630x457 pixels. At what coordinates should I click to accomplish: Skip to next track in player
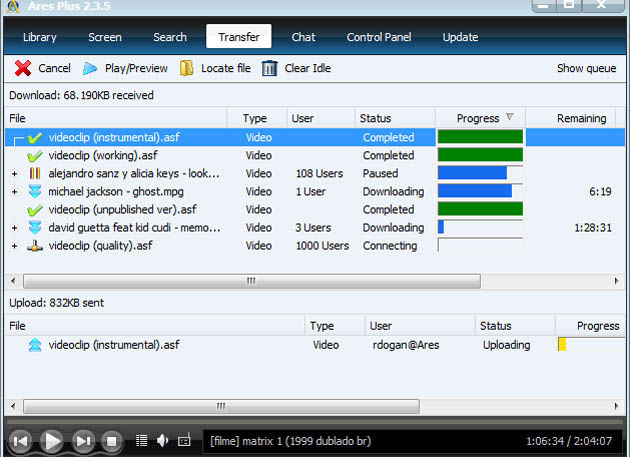(x=83, y=441)
